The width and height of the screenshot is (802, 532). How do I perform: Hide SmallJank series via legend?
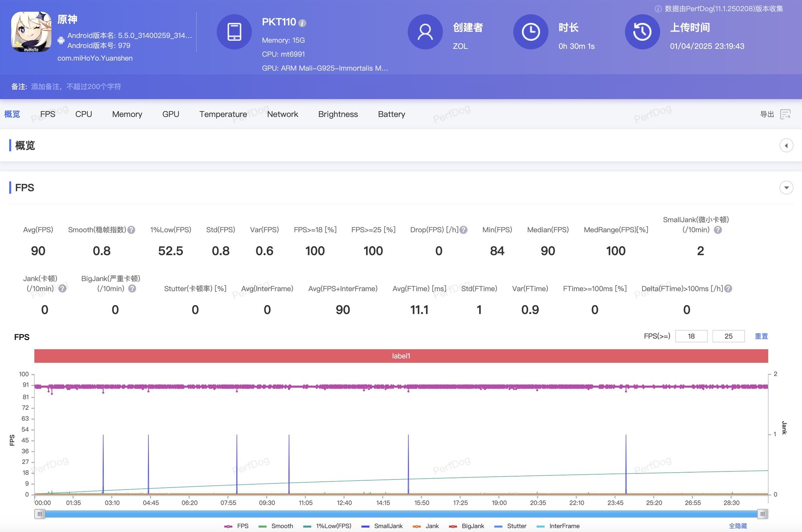coord(382,526)
